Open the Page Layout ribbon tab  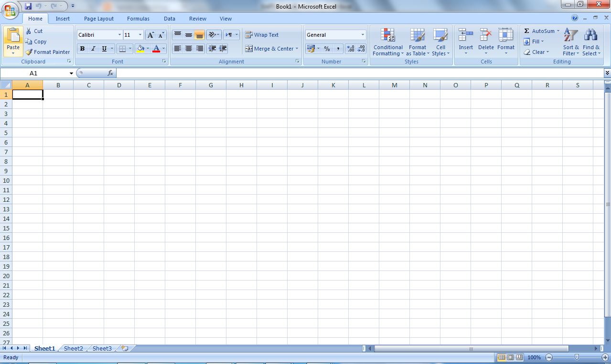pos(99,19)
